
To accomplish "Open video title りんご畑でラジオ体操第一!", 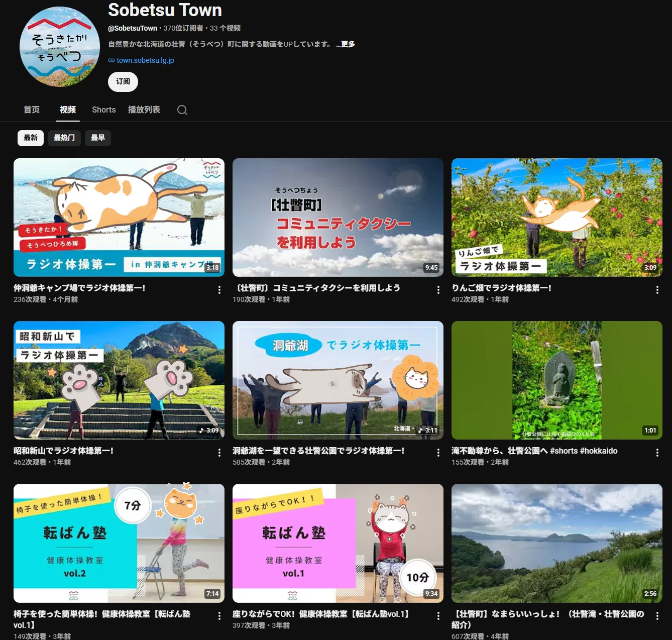I will (501, 288).
